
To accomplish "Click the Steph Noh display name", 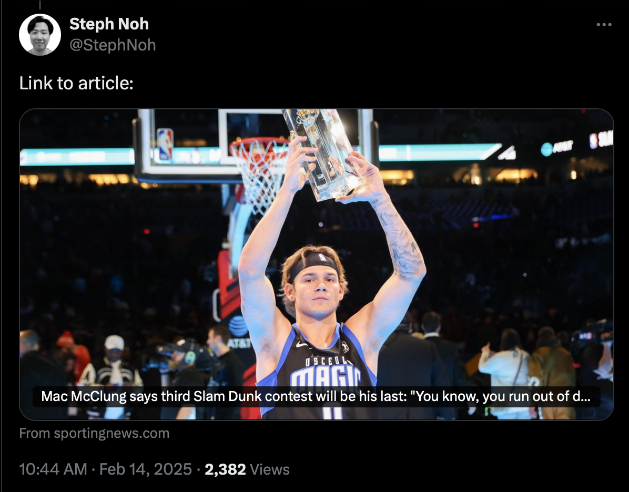I will coord(109,24).
